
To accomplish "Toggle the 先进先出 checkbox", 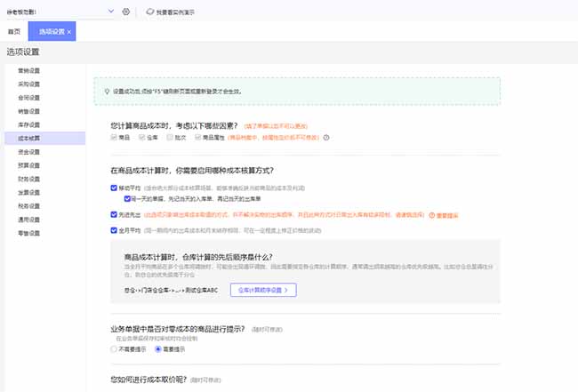I will coord(114,215).
